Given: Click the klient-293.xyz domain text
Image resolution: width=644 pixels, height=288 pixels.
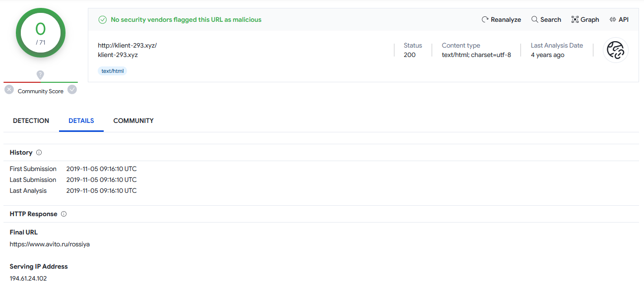Looking at the screenshot, I should tap(118, 55).
